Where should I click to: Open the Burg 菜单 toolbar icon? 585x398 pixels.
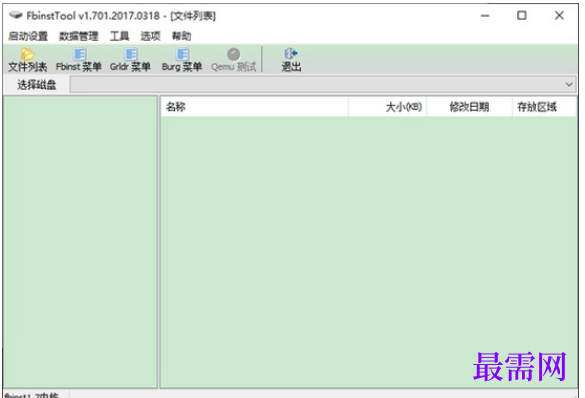pyautogui.click(x=182, y=54)
